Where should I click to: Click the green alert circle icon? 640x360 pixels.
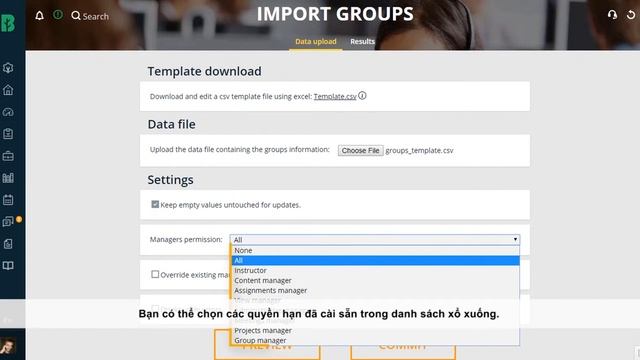point(58,15)
